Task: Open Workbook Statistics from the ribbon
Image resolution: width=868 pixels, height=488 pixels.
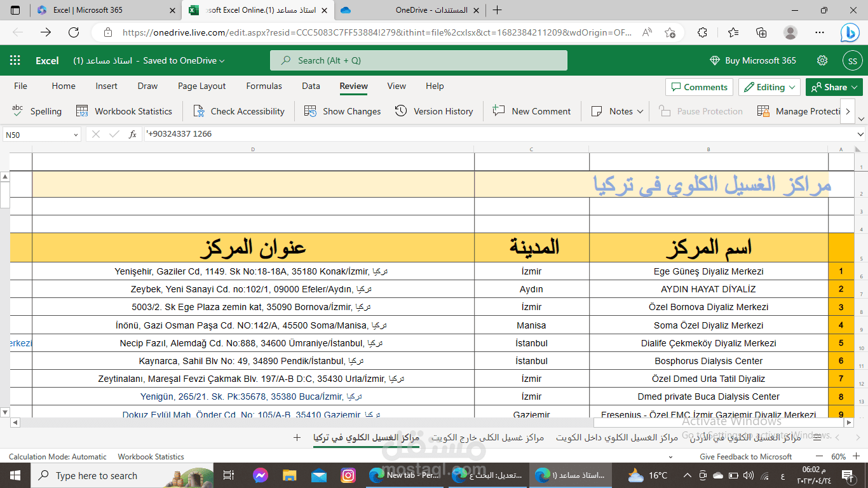Action: pyautogui.click(x=124, y=111)
